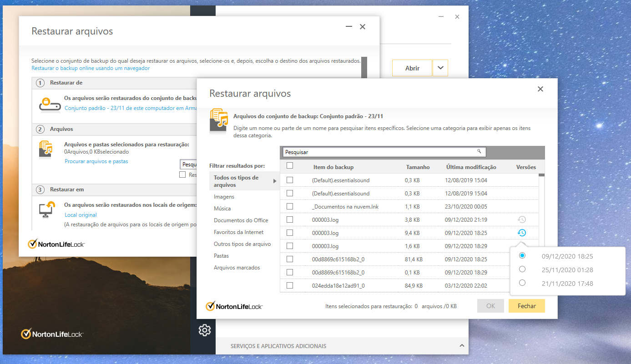Click the magnifier icon in the Pesquisar box

click(479, 151)
